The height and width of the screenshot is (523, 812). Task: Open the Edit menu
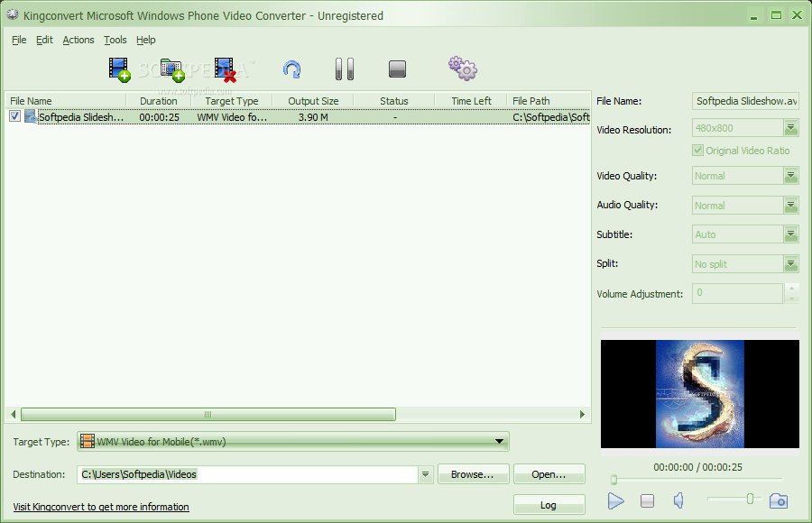click(x=44, y=40)
